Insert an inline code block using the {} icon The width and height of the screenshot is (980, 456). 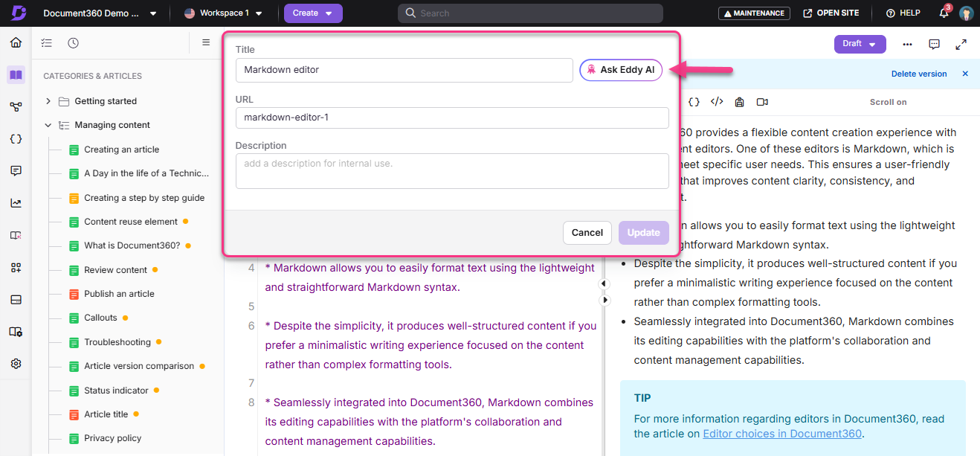tap(693, 102)
